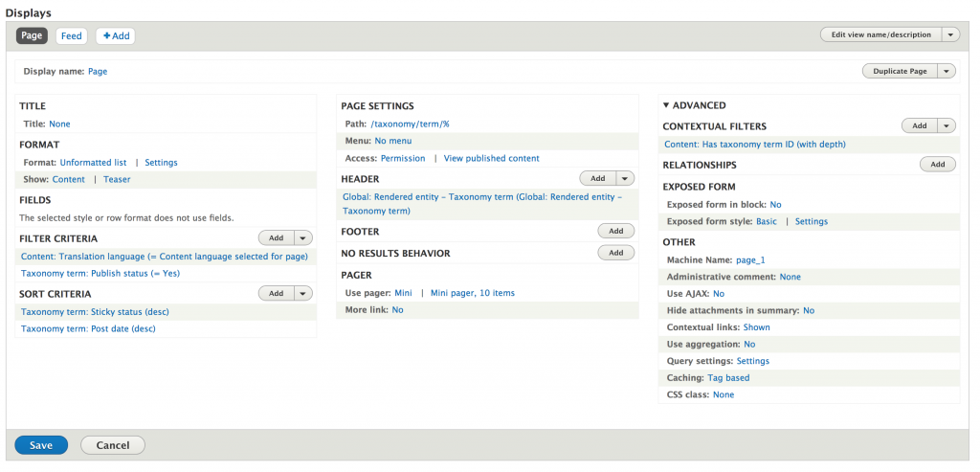
Task: Add a new relationship
Action: 937,165
